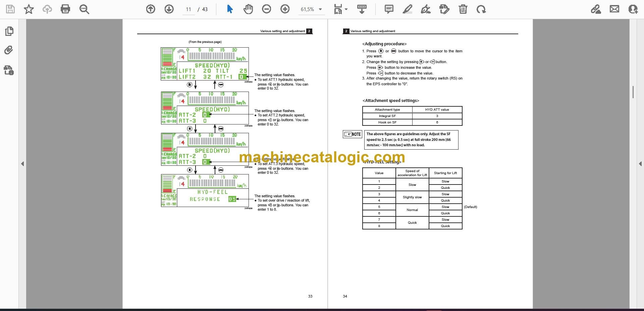Rotate the page view
Image resolution: width=644 pixels, height=311 pixels.
point(481,9)
